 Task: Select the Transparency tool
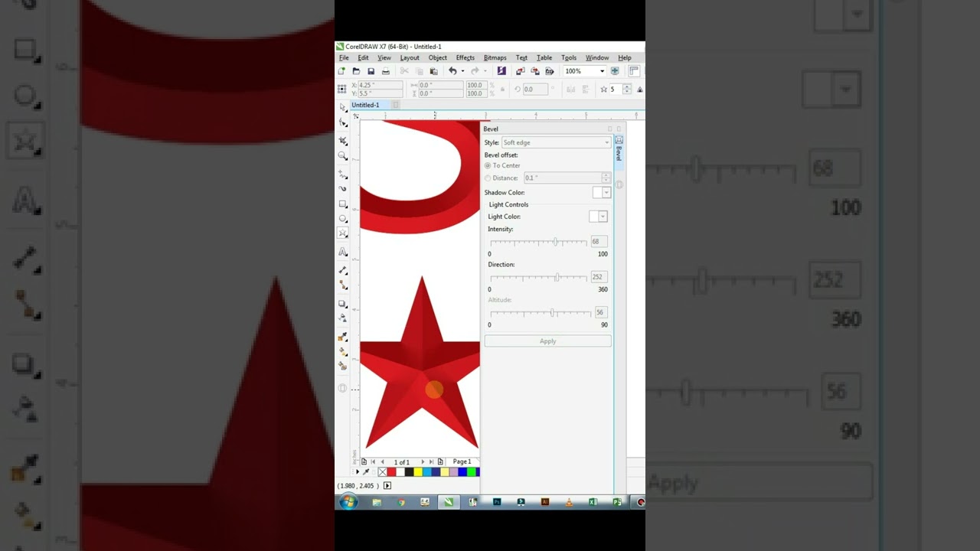point(343,318)
